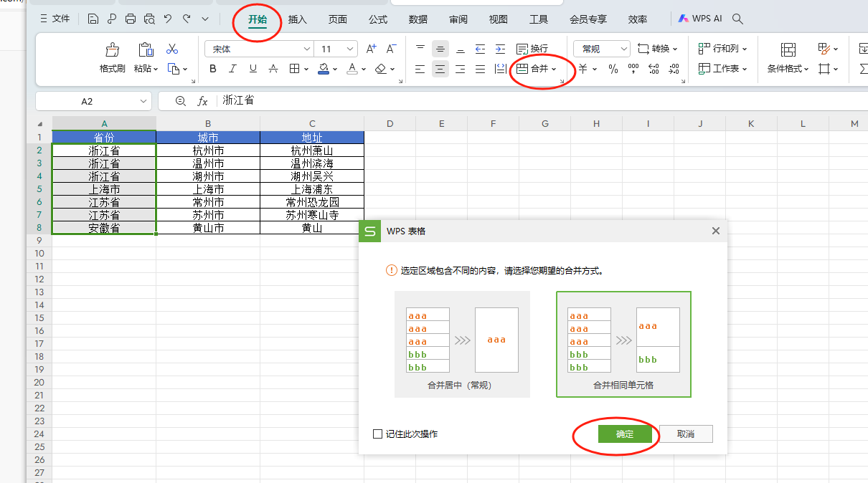Align text left horizontally
This screenshot has height=483, width=868.
(x=420, y=69)
